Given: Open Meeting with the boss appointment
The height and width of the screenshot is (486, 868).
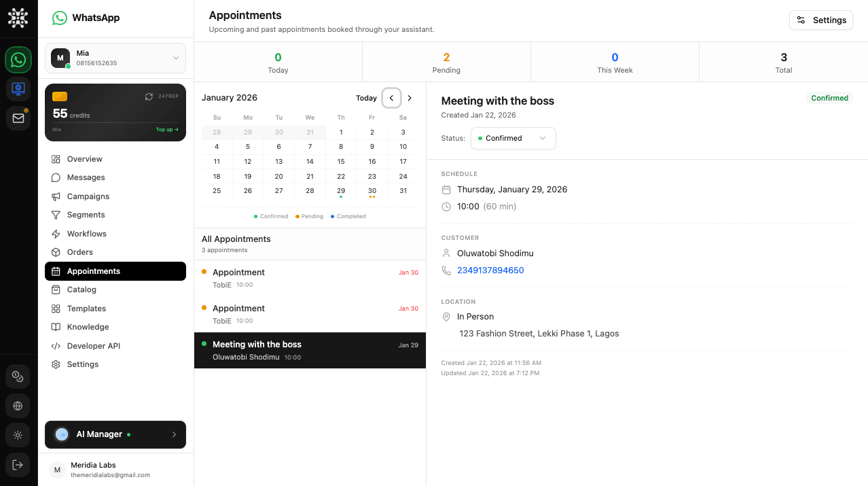Looking at the screenshot, I should (x=310, y=350).
